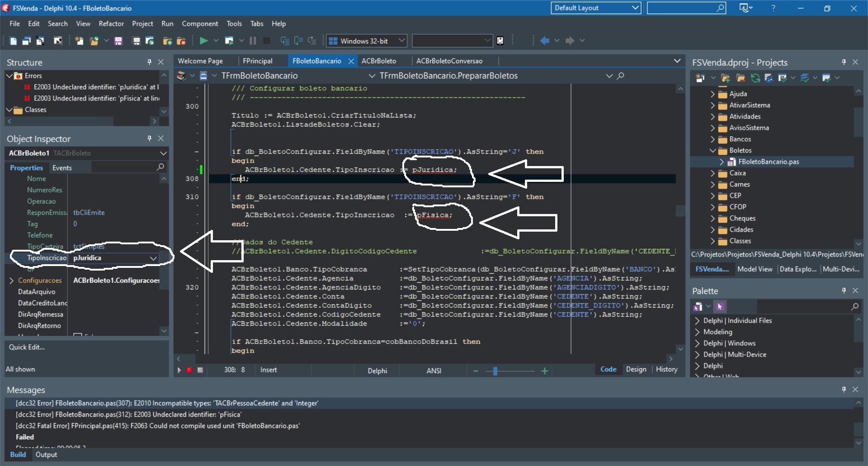Open the editor tabs overflow dropdown

coord(677,61)
